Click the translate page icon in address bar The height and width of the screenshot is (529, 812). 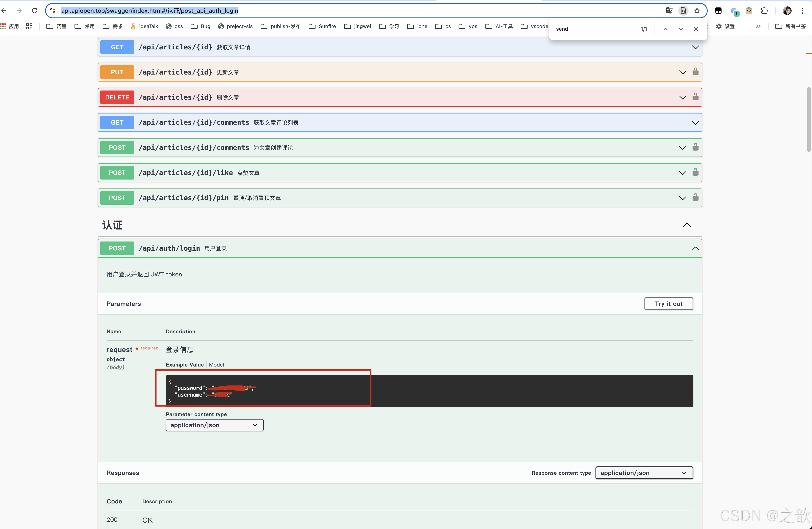pos(669,11)
